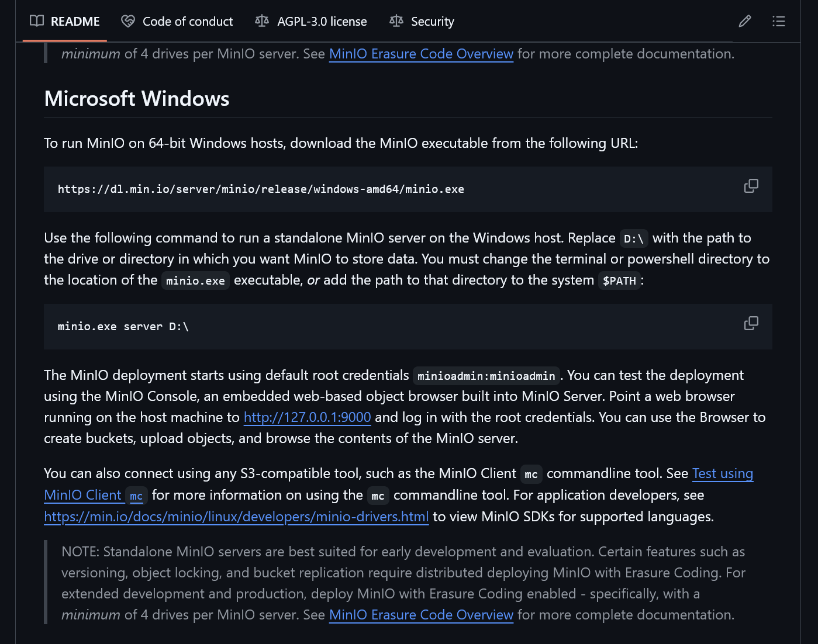818x644 pixels.
Task: Open the AGPL-3.0 license tab
Action: pos(322,22)
